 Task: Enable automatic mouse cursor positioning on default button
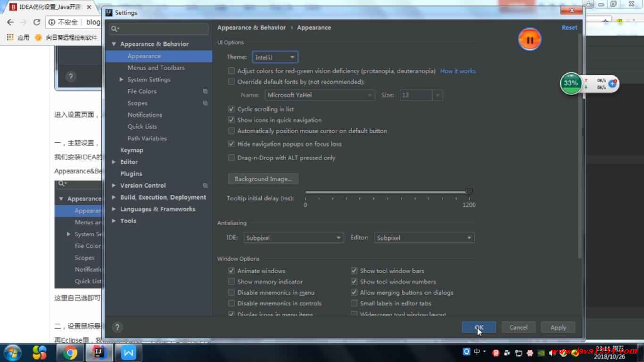(231, 131)
